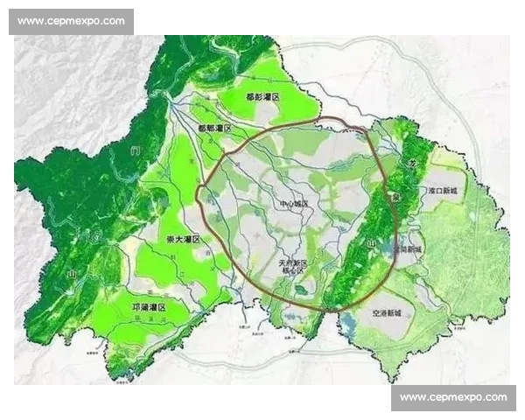Click the 崇大灌区 region label
This screenshot has height=420, width=525.
click(x=184, y=238)
